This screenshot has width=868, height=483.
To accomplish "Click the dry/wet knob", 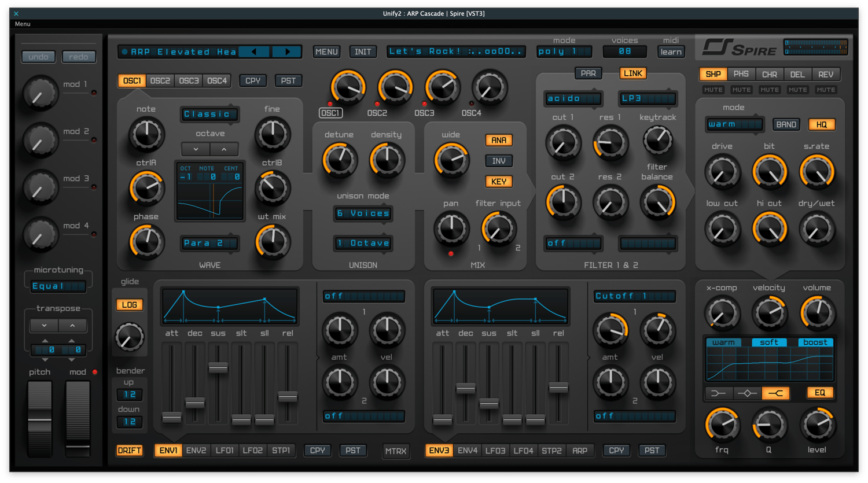I will (816, 229).
